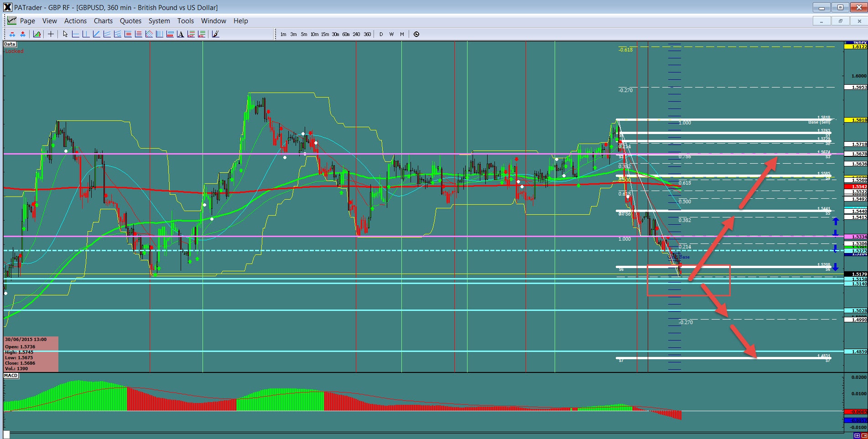Switch chart to 360 minute timeframe
Image resolution: width=868 pixels, height=439 pixels.
pyautogui.click(x=367, y=34)
